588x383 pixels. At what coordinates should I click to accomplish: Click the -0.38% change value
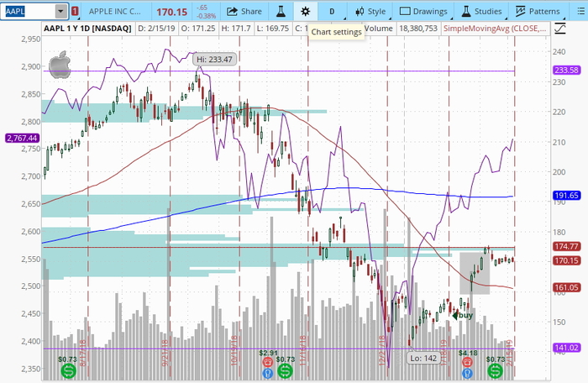click(x=207, y=16)
